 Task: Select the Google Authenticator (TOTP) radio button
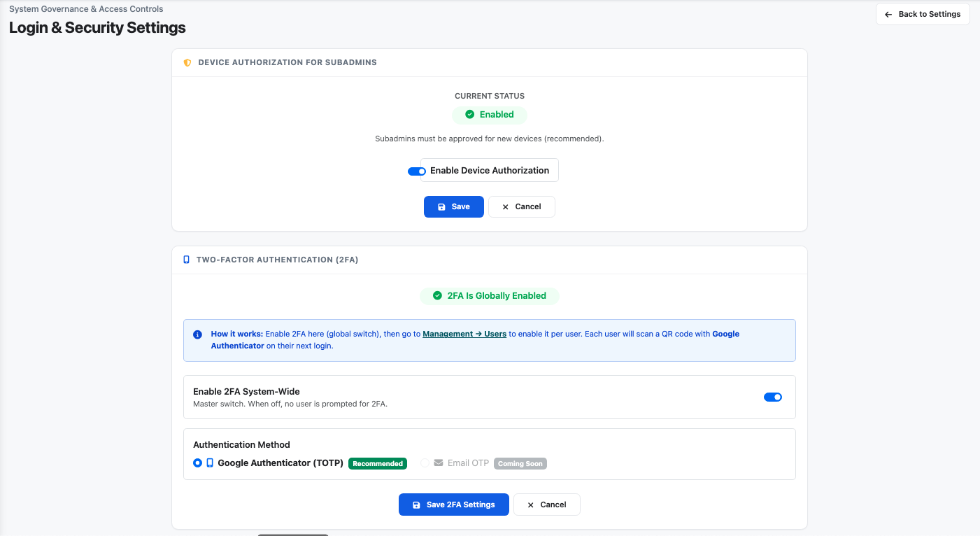(198, 463)
